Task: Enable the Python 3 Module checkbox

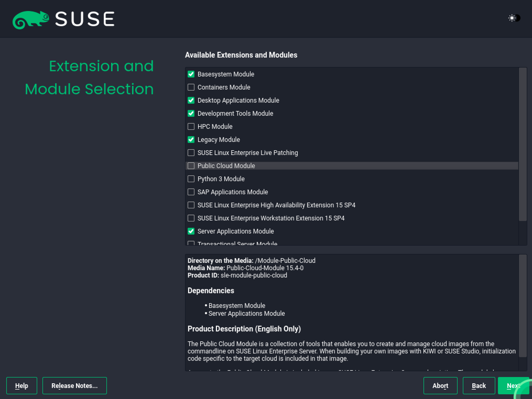Action: pos(191,179)
